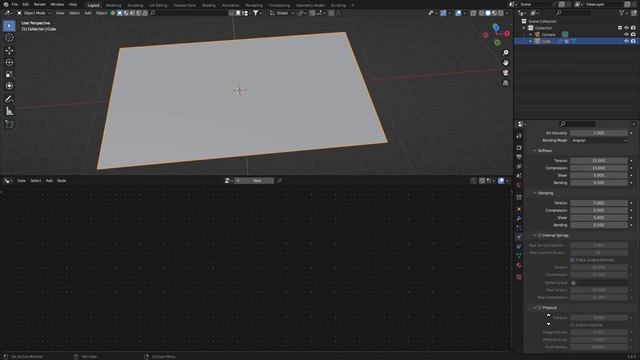Hide the Cube in viewport
Viewport: 640px width, 360px height.
(627, 41)
